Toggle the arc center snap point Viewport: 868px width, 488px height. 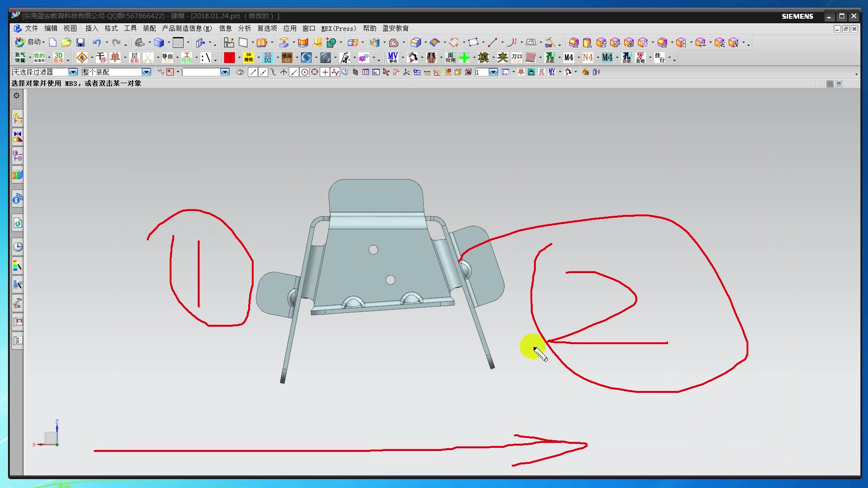point(305,72)
